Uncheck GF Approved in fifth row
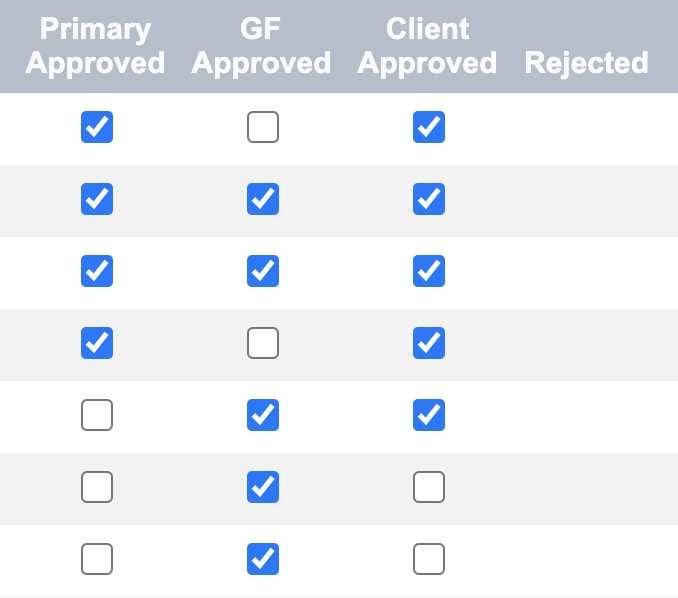This screenshot has height=598, width=678. pos(263,415)
